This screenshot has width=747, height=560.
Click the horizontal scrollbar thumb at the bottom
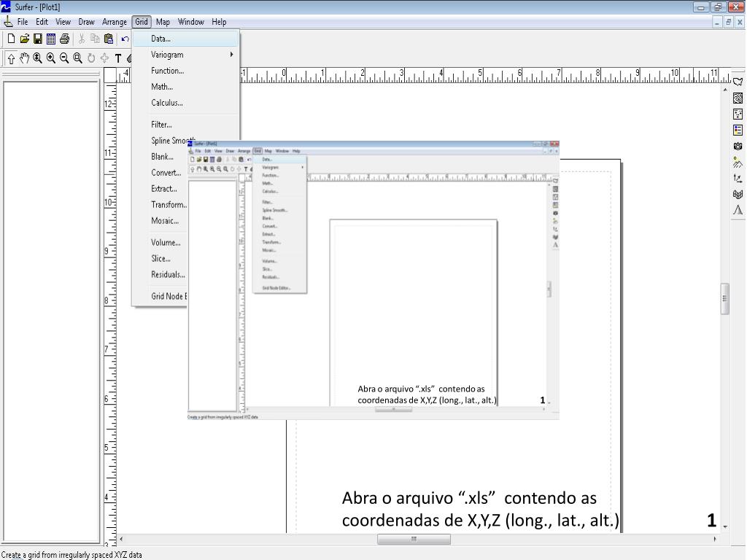(414, 539)
